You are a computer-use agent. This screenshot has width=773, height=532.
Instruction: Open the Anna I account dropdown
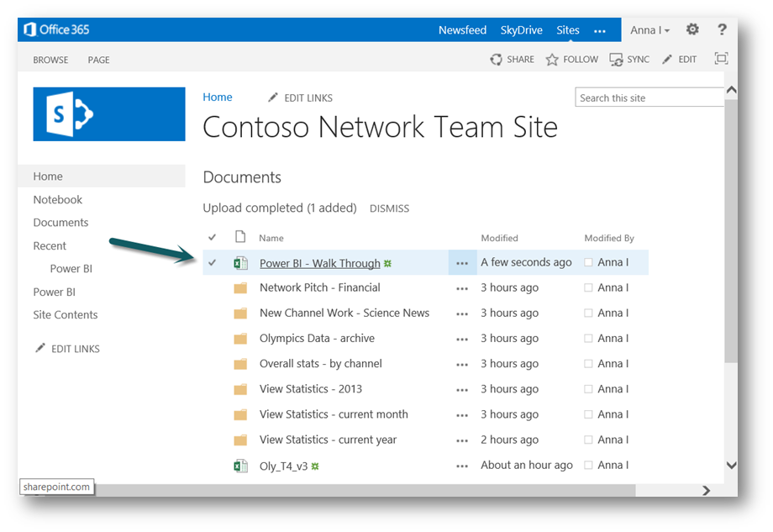(649, 30)
